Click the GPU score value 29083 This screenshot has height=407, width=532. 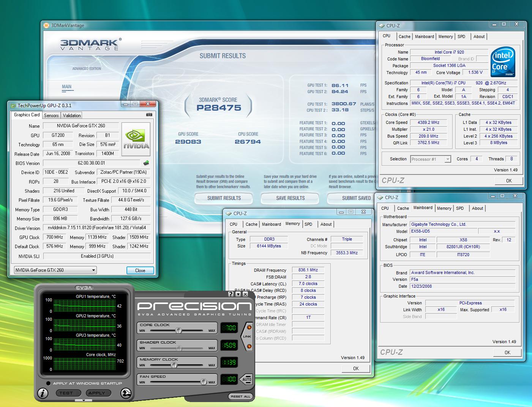(188, 142)
